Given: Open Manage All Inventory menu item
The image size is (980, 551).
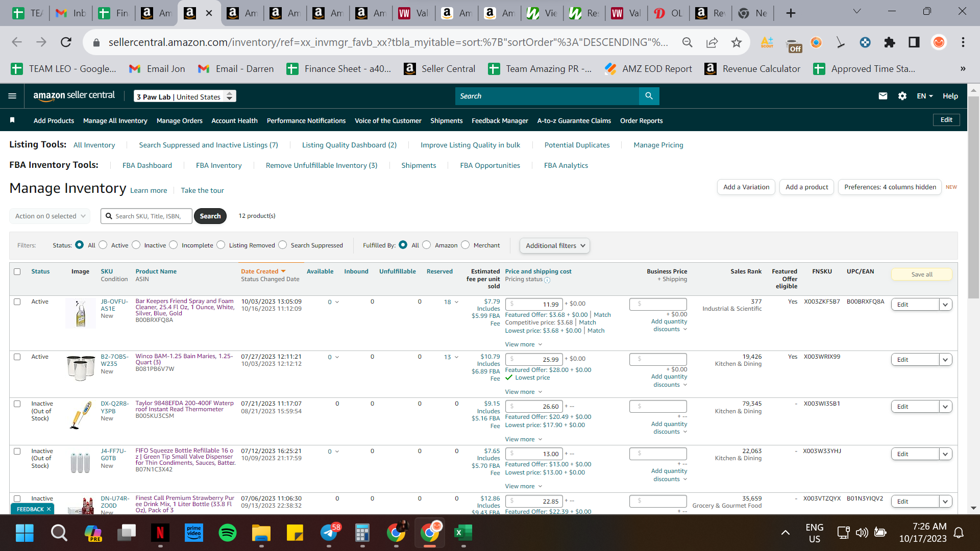Looking at the screenshot, I should [x=115, y=120].
